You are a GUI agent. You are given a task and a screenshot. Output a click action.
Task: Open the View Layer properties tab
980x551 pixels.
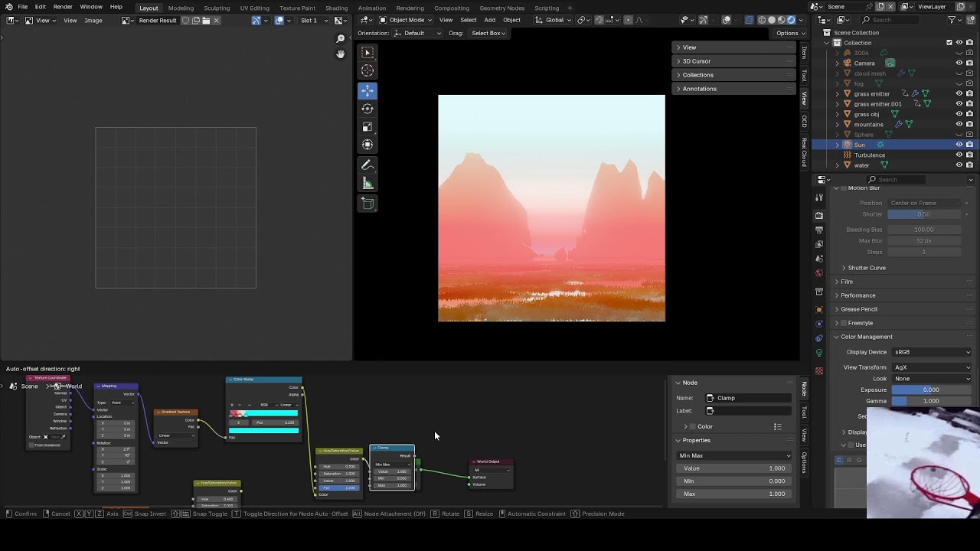[819, 244]
